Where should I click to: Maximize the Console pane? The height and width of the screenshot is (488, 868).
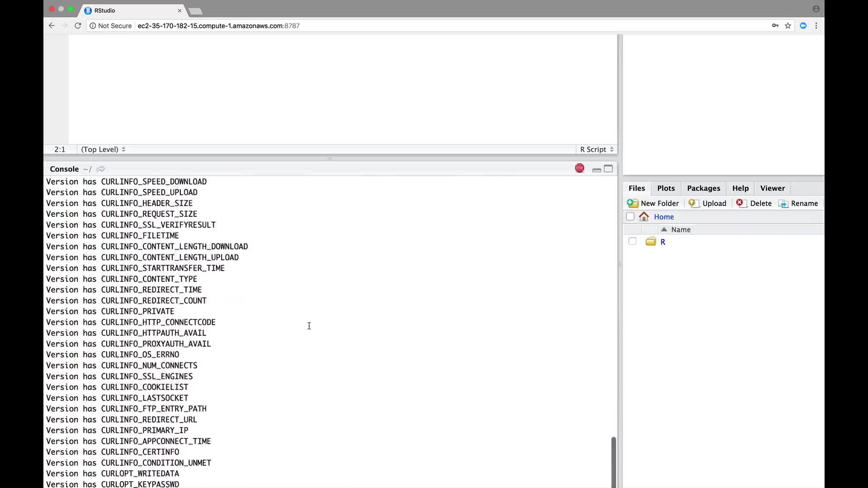[x=609, y=169]
